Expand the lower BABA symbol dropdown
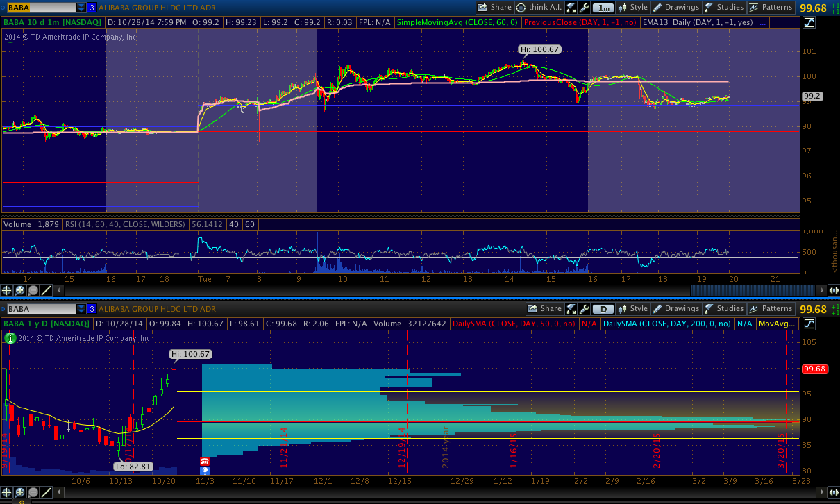The width and height of the screenshot is (840, 504). tap(81, 309)
